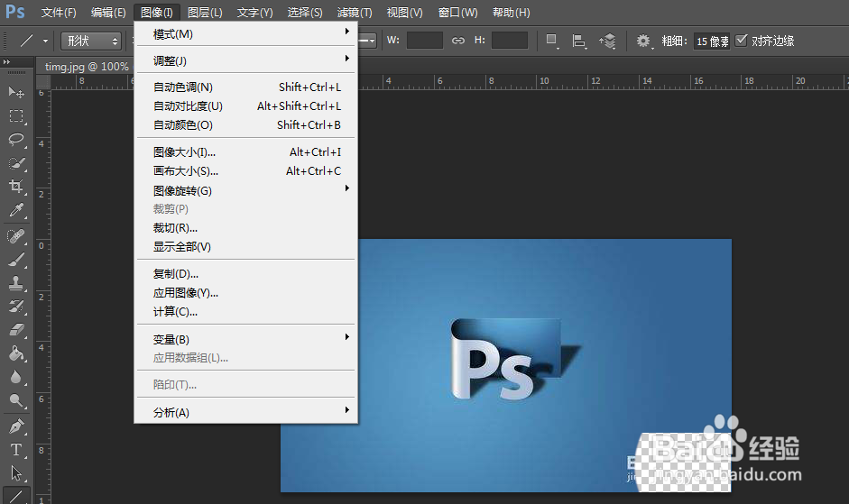Click the link width and height icon

(x=458, y=40)
